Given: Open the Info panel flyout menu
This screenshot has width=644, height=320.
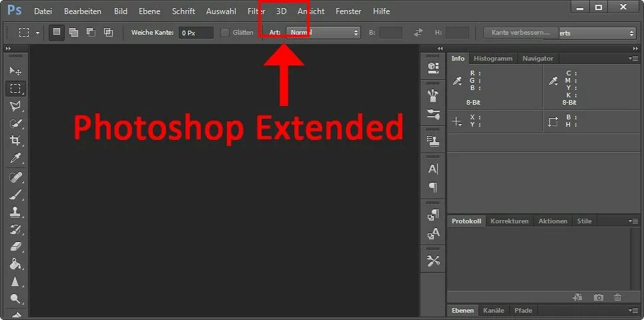Looking at the screenshot, I should point(633,58).
